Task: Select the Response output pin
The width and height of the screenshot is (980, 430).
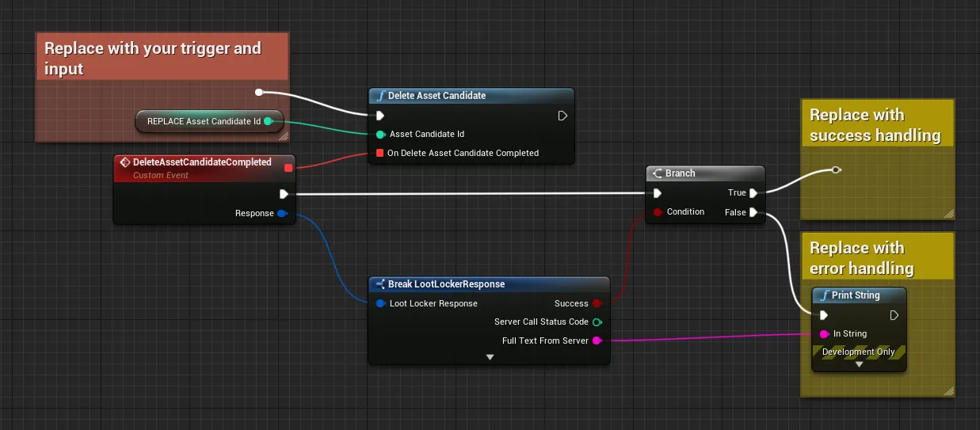Action: 283,213
